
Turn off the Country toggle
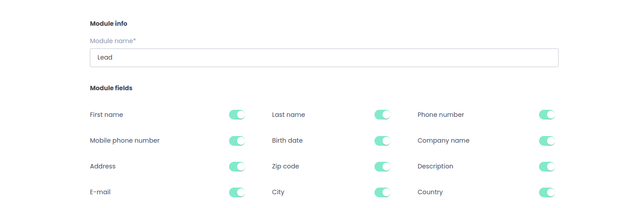(x=547, y=192)
